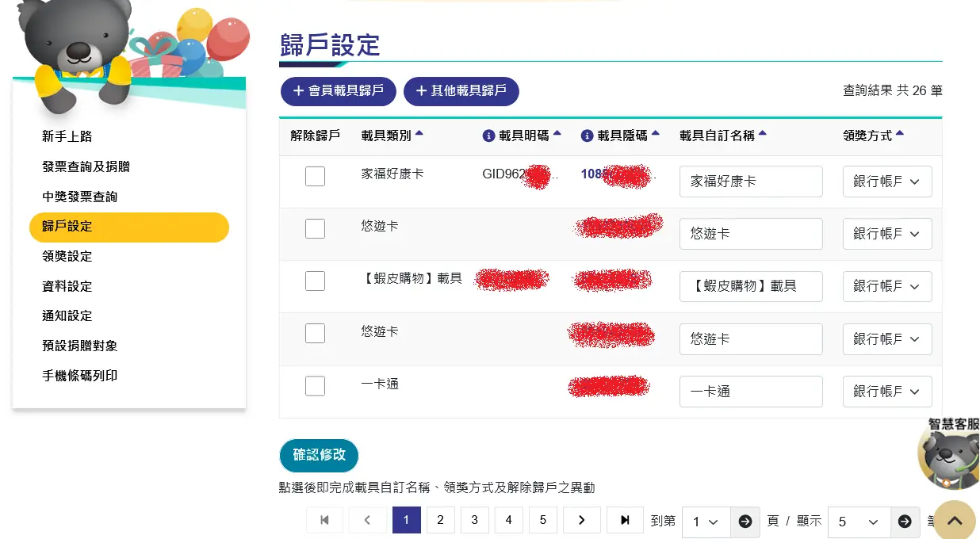This screenshot has width=980, height=539.
Task: Edit the 一卡通 custom name field
Action: [x=750, y=392]
